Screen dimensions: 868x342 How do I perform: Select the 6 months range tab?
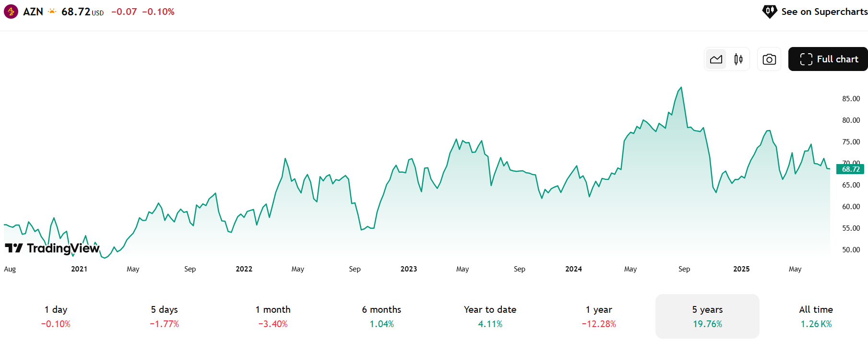(381, 316)
